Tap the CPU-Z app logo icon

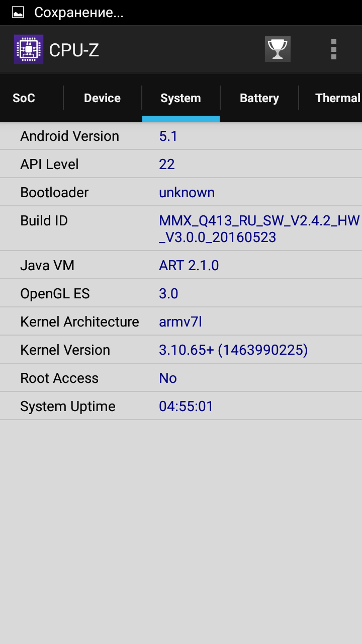click(29, 49)
